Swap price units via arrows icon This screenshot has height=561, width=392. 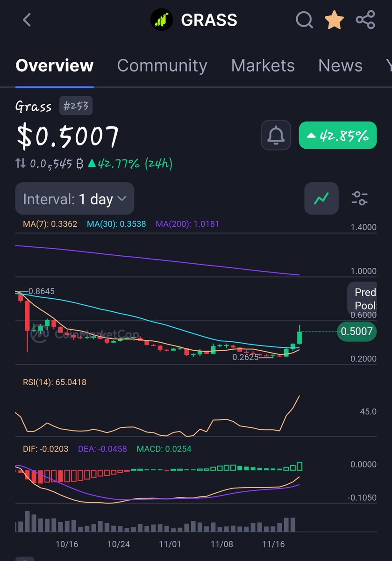coord(21,164)
